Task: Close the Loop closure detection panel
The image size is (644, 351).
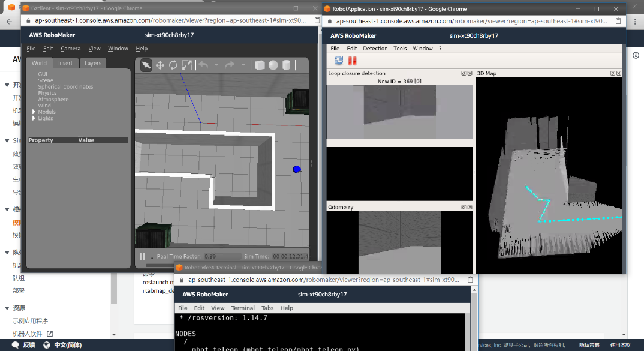Action: [470, 73]
